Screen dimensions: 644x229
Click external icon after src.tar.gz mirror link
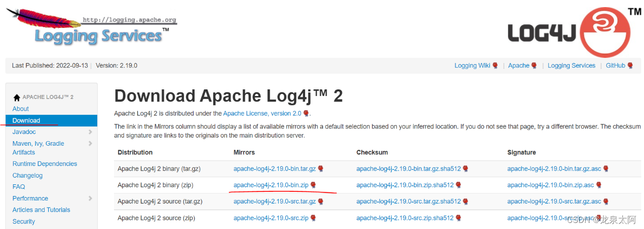click(321, 202)
